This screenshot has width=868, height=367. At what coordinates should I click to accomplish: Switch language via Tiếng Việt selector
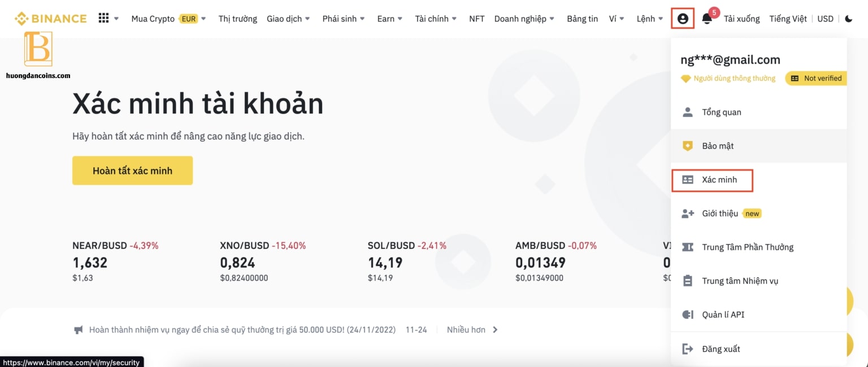coord(788,19)
